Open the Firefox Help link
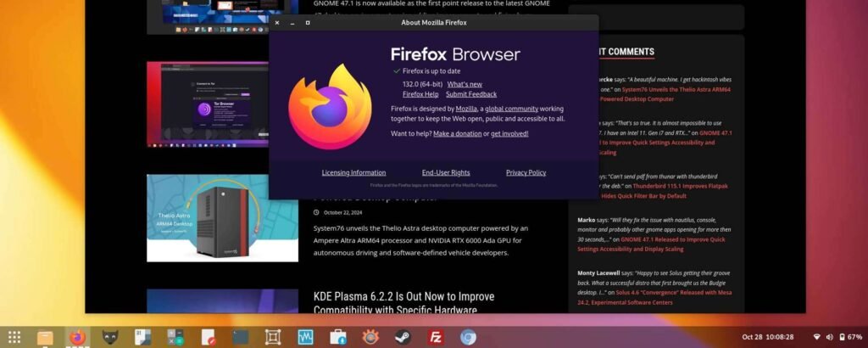Screen dimensions: 868x348 (420, 94)
